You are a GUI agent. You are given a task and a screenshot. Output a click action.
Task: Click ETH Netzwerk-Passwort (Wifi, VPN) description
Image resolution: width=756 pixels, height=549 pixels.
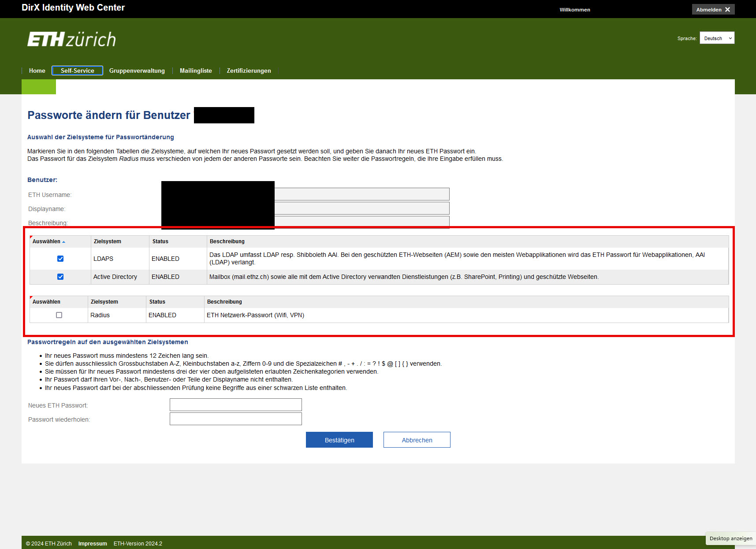point(255,315)
